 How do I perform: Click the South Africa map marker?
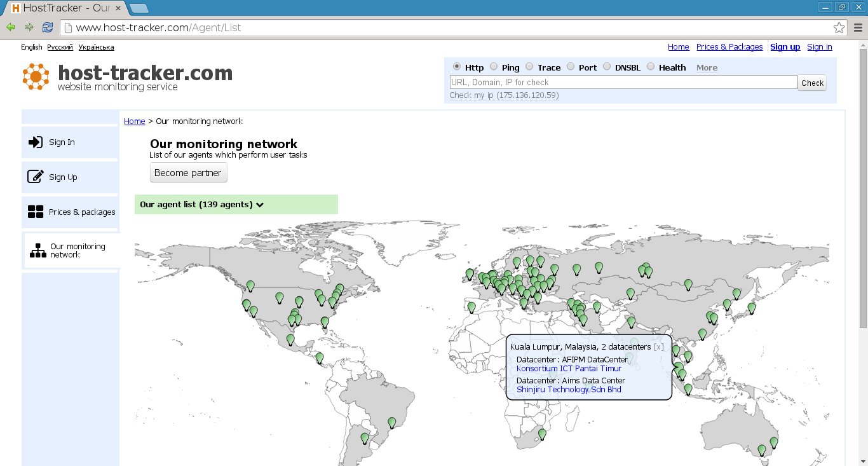[542, 435]
